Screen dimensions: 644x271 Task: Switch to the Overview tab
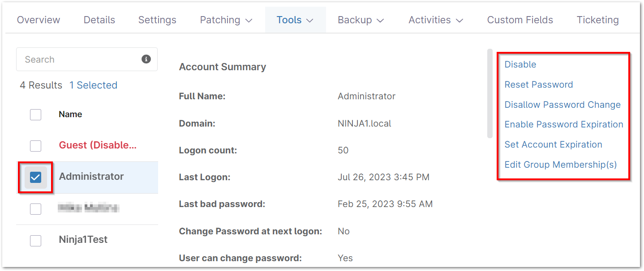(39, 20)
